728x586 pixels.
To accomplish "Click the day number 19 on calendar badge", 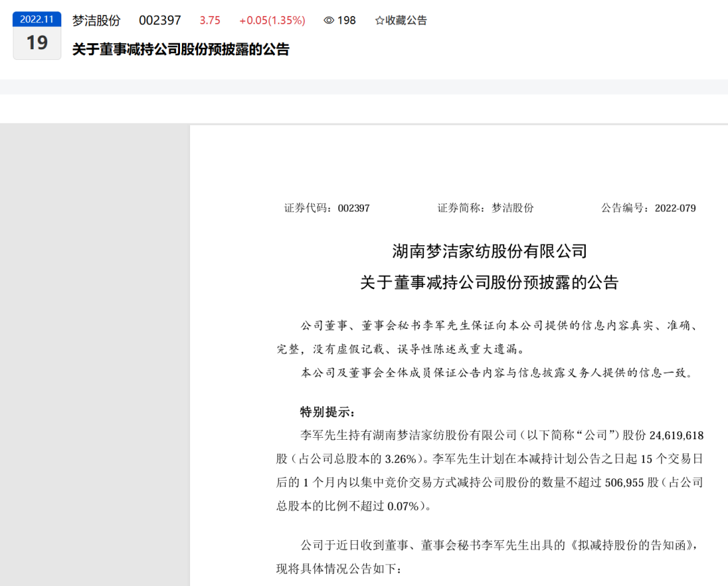I will [x=37, y=42].
